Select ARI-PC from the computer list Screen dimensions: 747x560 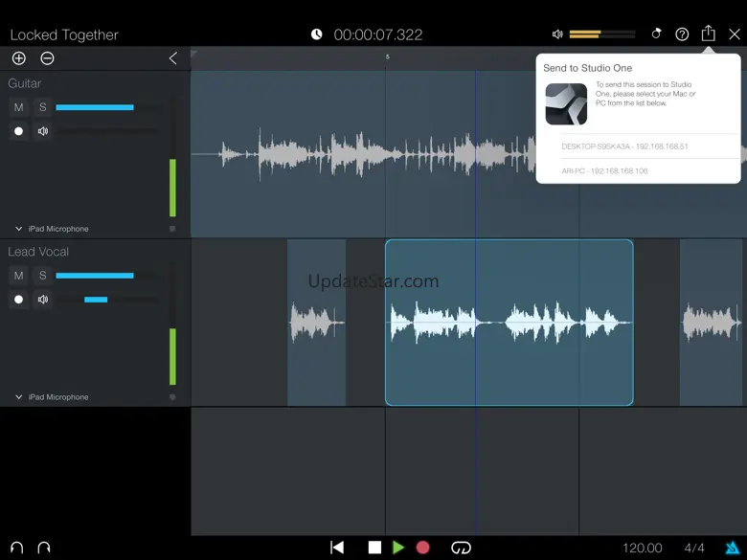(639, 170)
